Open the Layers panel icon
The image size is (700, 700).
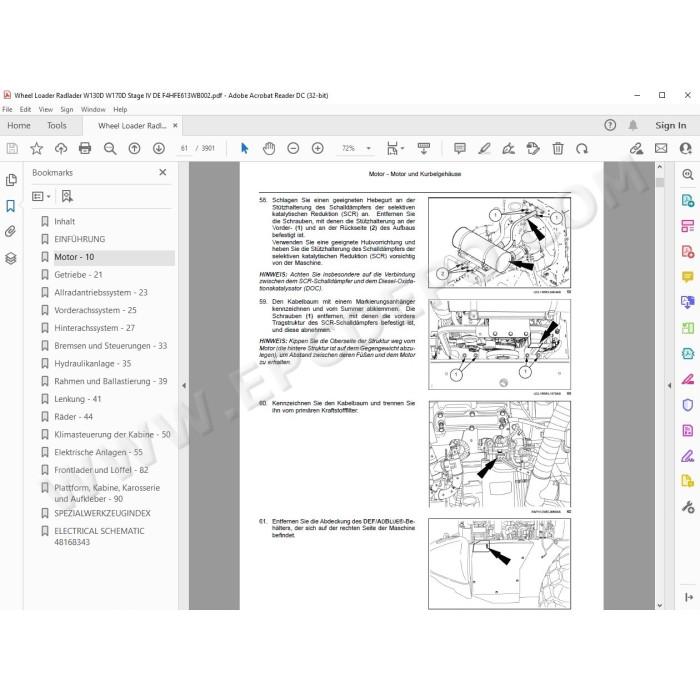point(11,258)
